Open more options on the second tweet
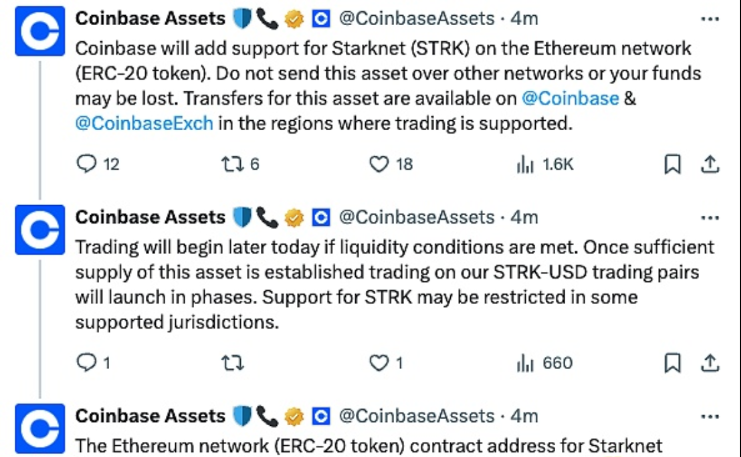The width and height of the screenshot is (741, 457). click(708, 217)
